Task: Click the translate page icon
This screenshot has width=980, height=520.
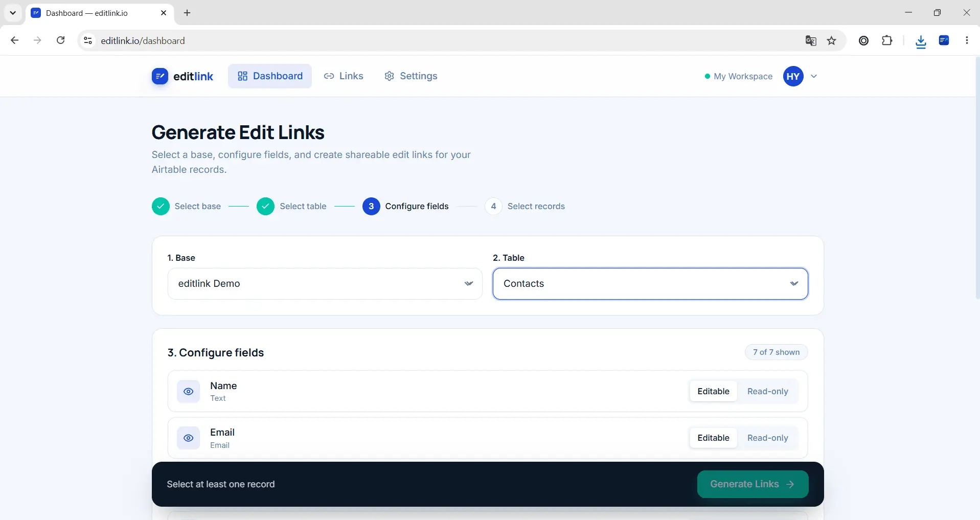Action: pos(811,40)
